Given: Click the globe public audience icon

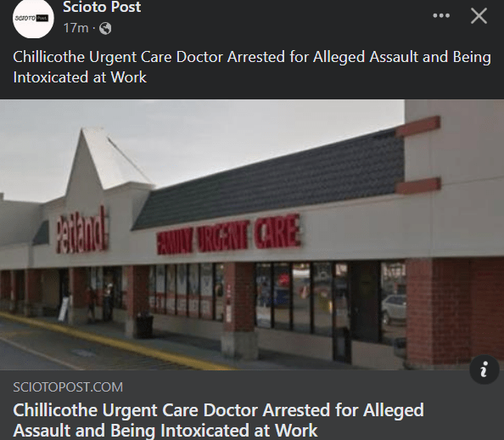Looking at the screenshot, I should pos(105,28).
